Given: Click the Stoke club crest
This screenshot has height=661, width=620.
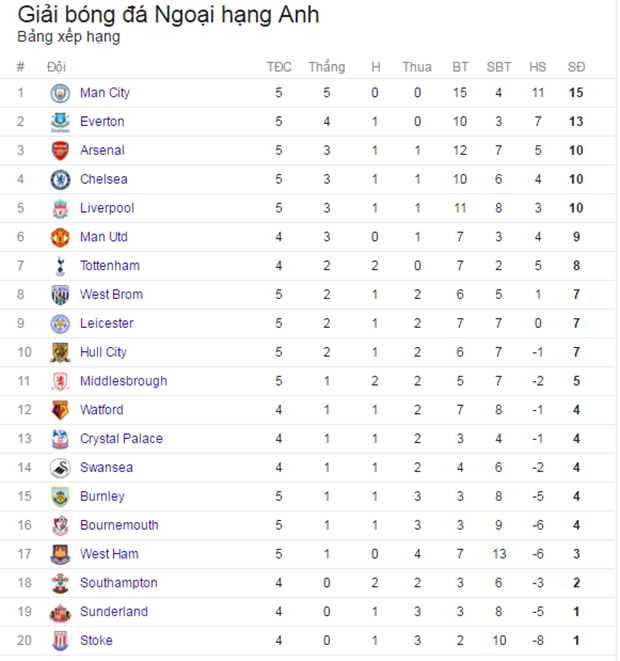Looking at the screenshot, I should point(60,641).
